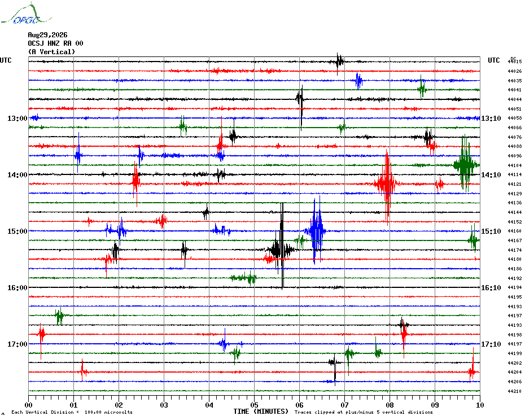Image resolution: width=525 pixels, height=420 pixels.
Task: Click the Traces clipped at plus/minus note
Action: coord(364,412)
